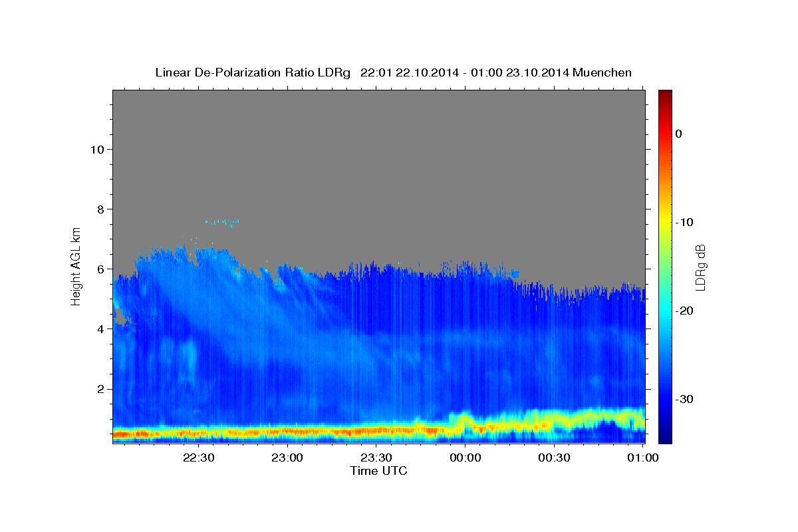Click the '22:30' time tick label
This screenshot has height=532, width=798.
199,458
